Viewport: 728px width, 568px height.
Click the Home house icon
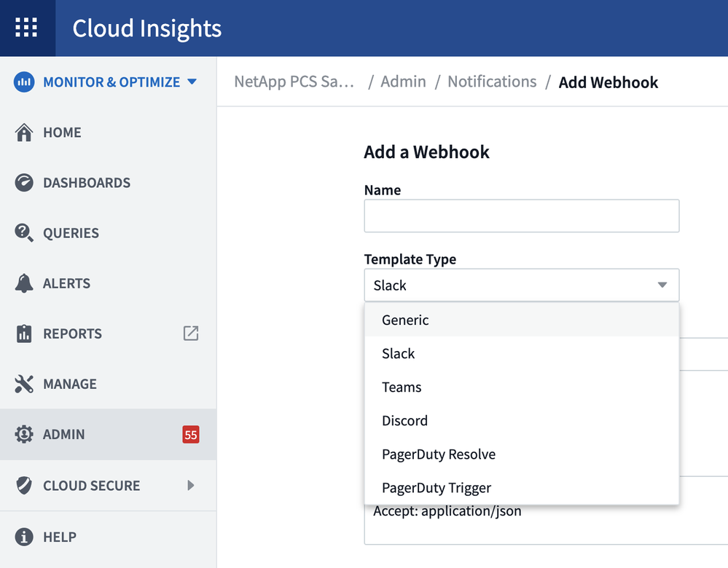pyautogui.click(x=24, y=133)
